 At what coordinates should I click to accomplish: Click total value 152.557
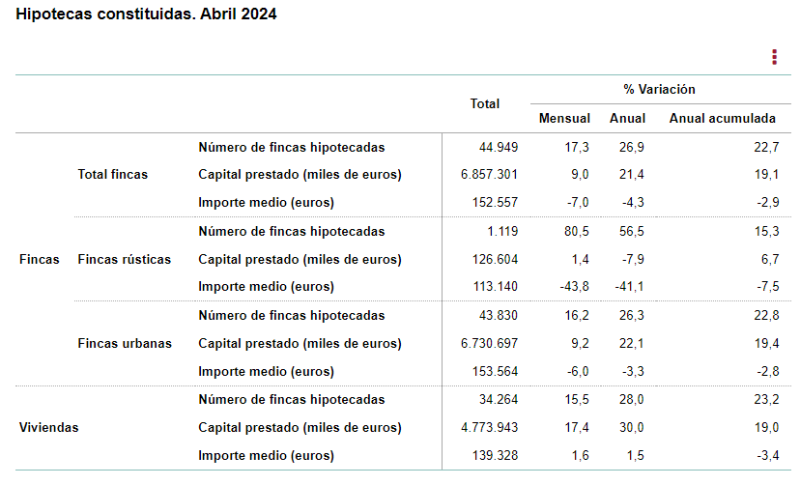click(x=495, y=202)
